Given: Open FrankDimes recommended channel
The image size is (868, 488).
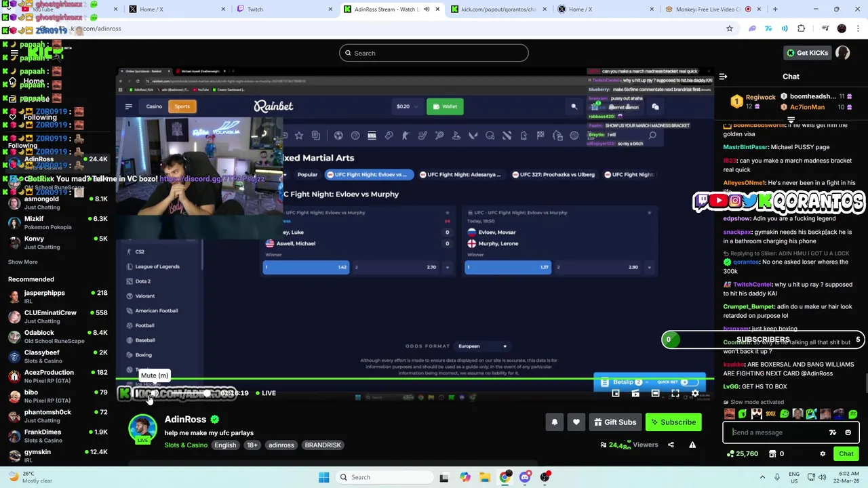Looking at the screenshot, I should click(58, 436).
